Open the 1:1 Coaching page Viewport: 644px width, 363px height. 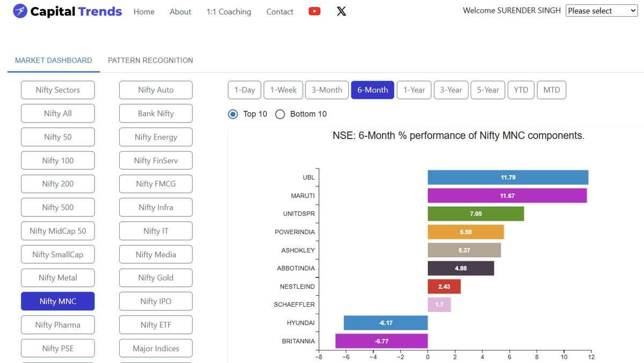229,12
